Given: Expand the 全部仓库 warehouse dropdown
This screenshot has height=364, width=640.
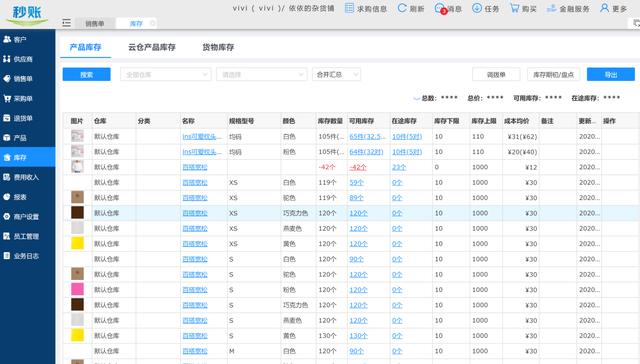Looking at the screenshot, I should tap(165, 75).
